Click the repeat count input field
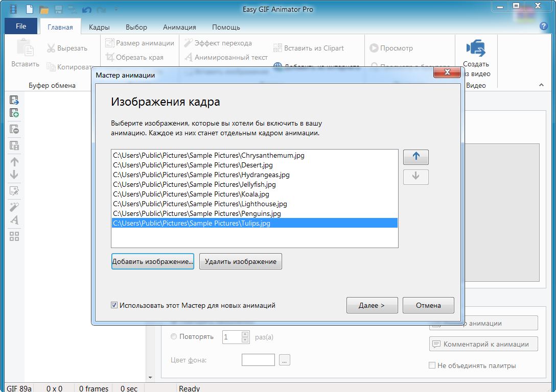 click(x=231, y=337)
